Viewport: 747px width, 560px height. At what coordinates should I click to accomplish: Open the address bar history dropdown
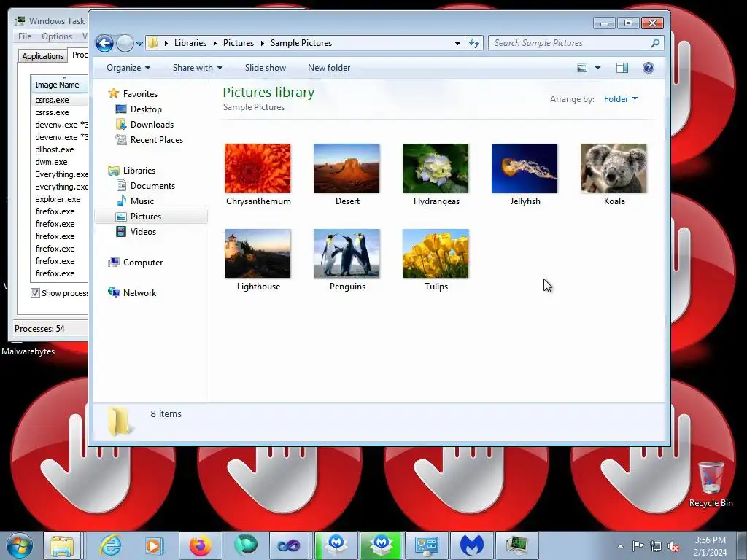coord(457,43)
